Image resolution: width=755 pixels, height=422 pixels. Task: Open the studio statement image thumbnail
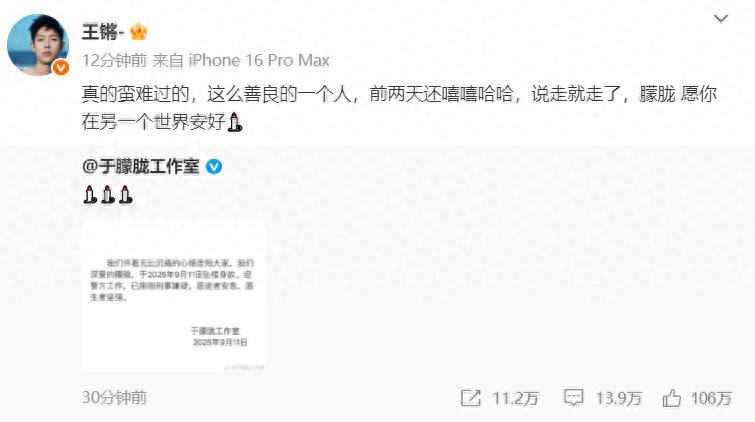click(x=173, y=296)
